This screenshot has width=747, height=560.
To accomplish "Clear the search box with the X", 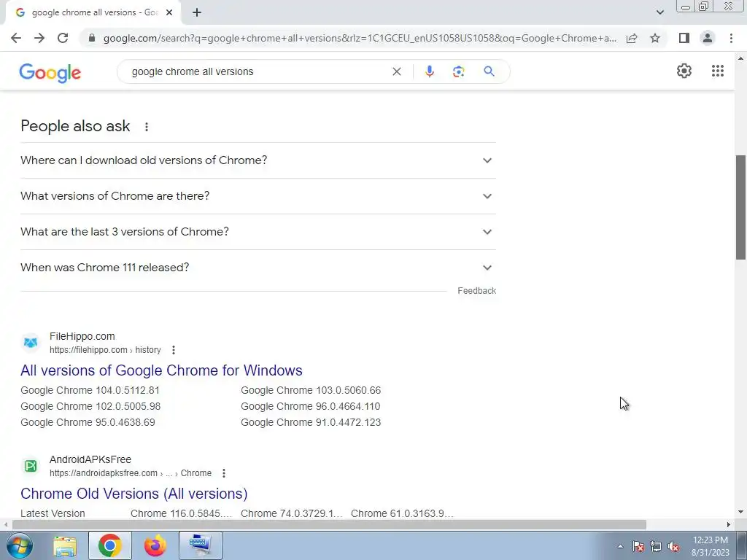I will [x=396, y=71].
